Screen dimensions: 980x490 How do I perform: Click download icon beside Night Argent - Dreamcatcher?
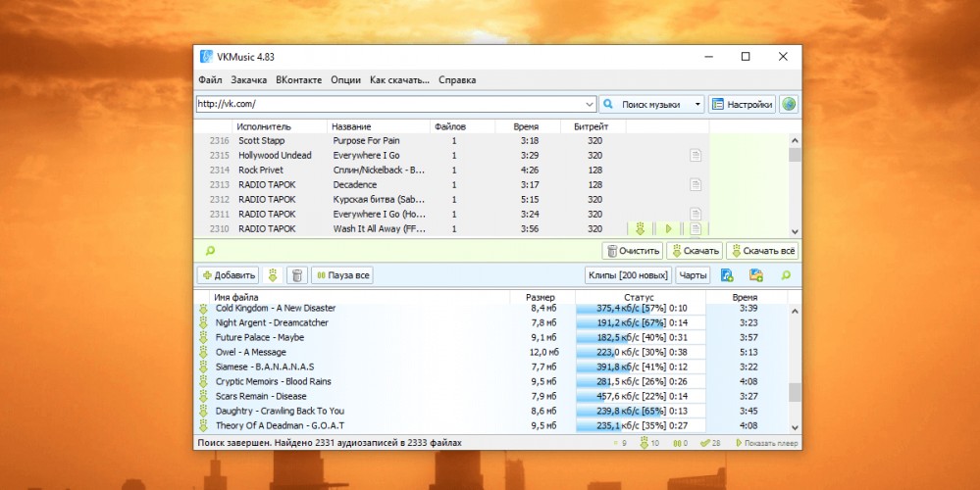tap(203, 322)
